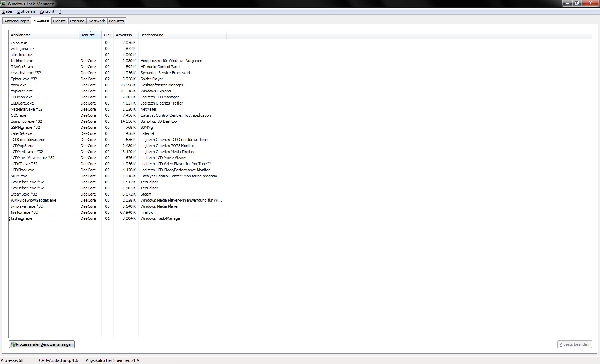This screenshot has width=600, height=364.
Task: Sort by the Abbildname column header
Action: [x=44, y=35]
